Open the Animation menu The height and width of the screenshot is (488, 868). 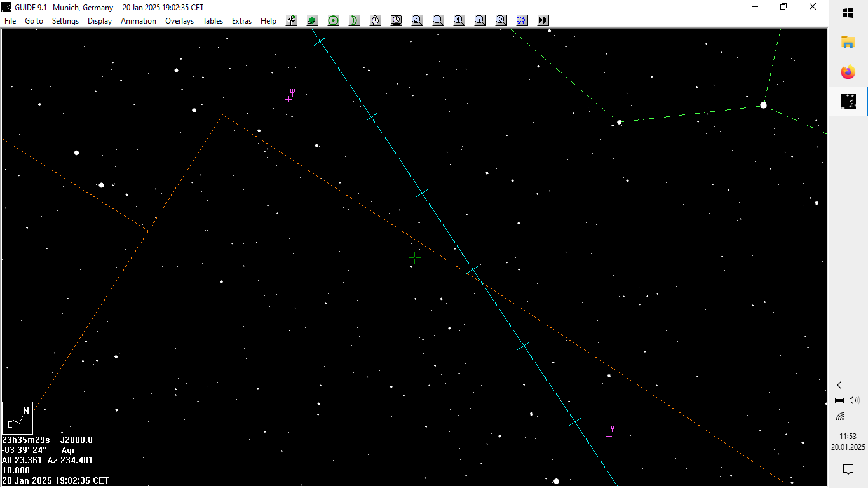139,21
